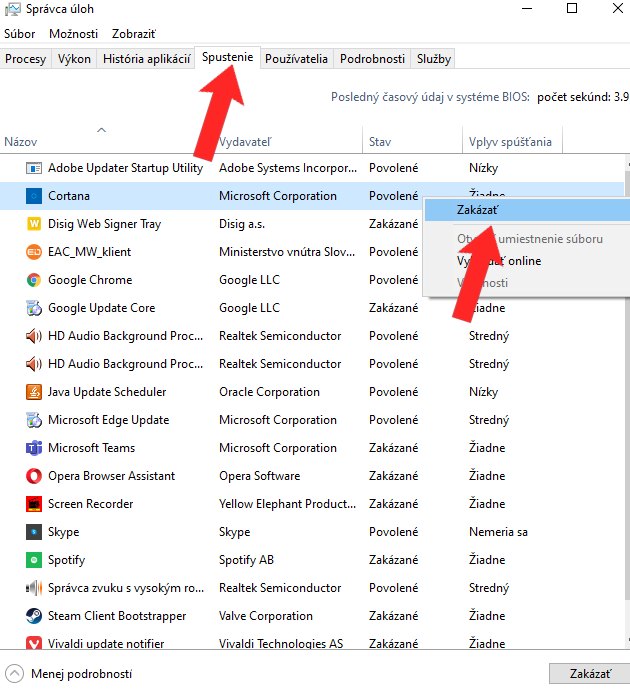Click the Screen Recorder icon

(34, 504)
